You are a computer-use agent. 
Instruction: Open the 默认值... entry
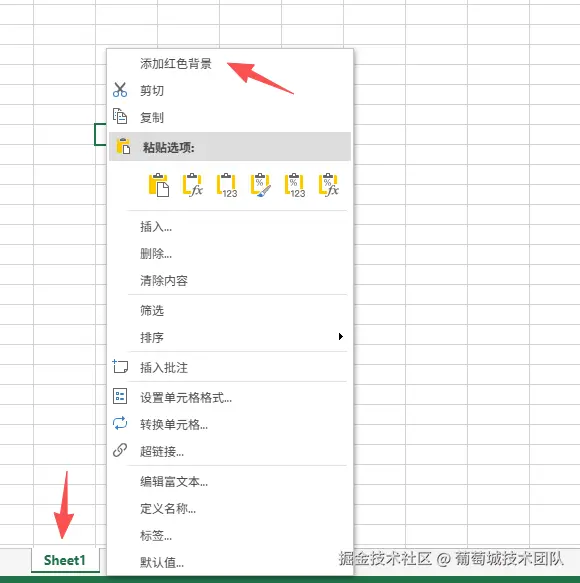pyautogui.click(x=230, y=562)
